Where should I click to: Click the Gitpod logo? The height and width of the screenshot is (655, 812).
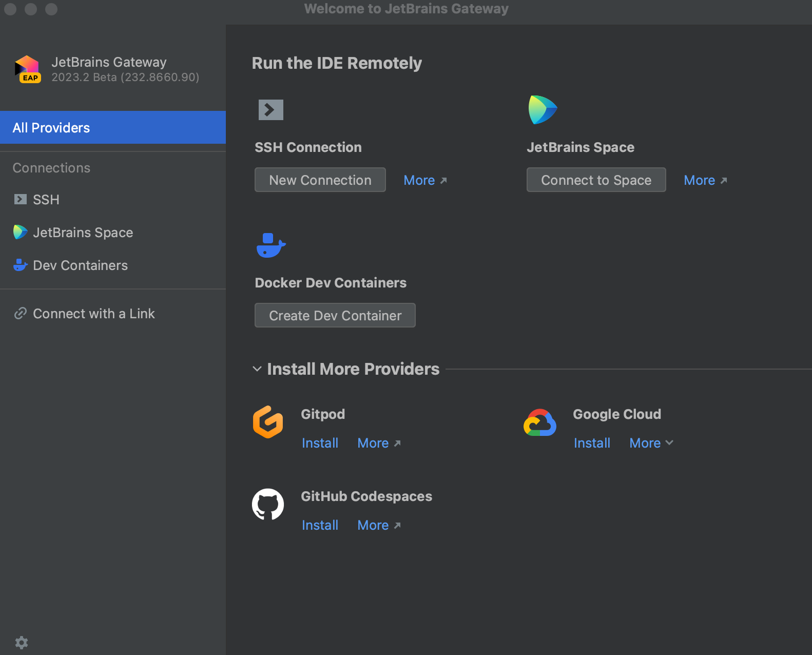click(x=268, y=422)
